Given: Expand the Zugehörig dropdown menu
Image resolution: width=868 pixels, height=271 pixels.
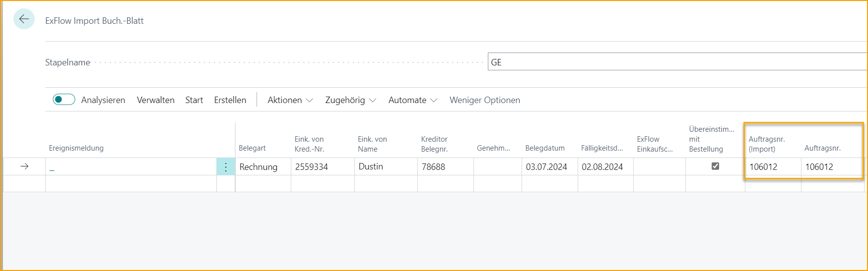Looking at the screenshot, I should tap(351, 100).
